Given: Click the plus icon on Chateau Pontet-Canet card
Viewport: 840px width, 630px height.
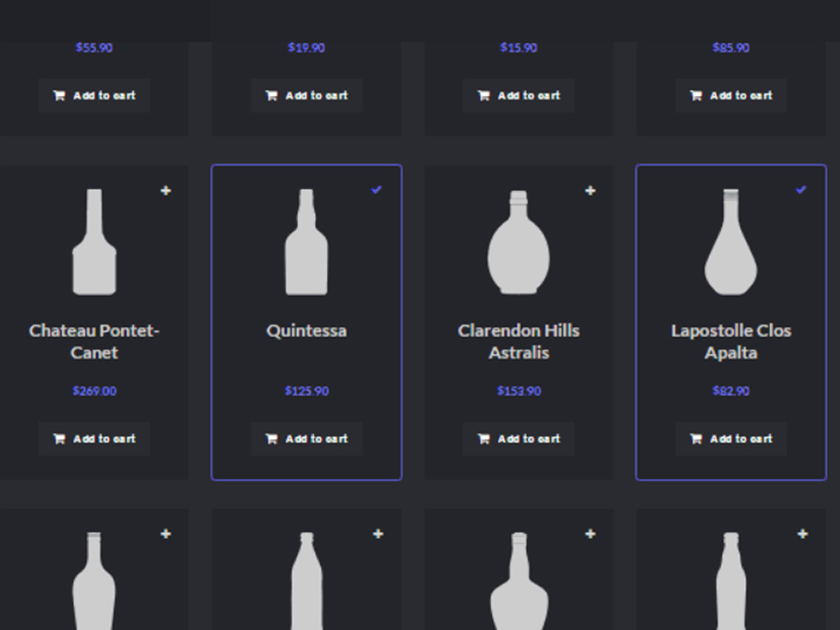Looking at the screenshot, I should click(166, 191).
